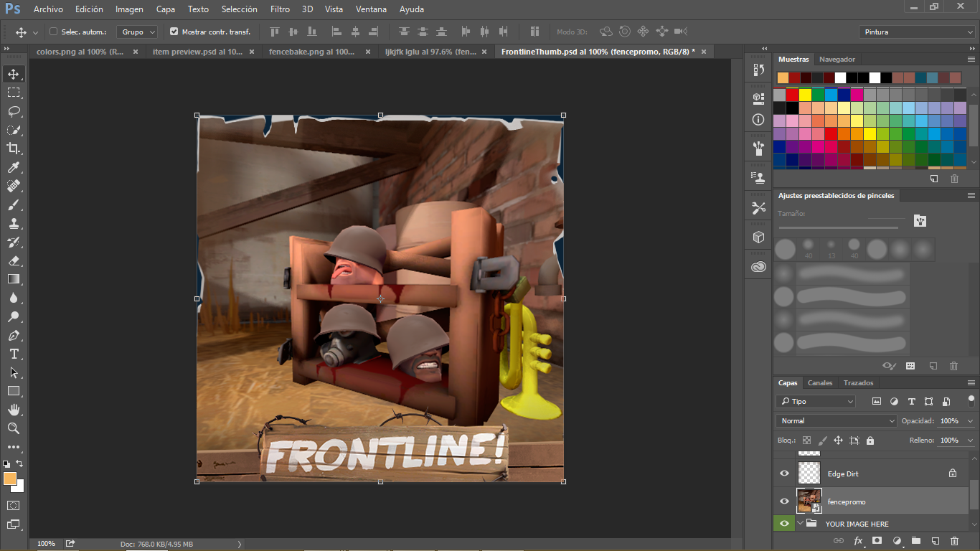Click the delete layer trash icon

[954, 541]
